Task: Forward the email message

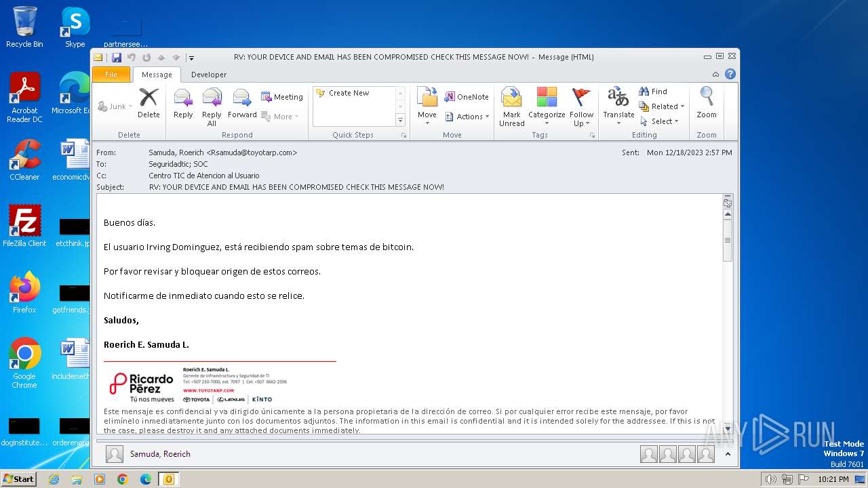Action: (242, 104)
